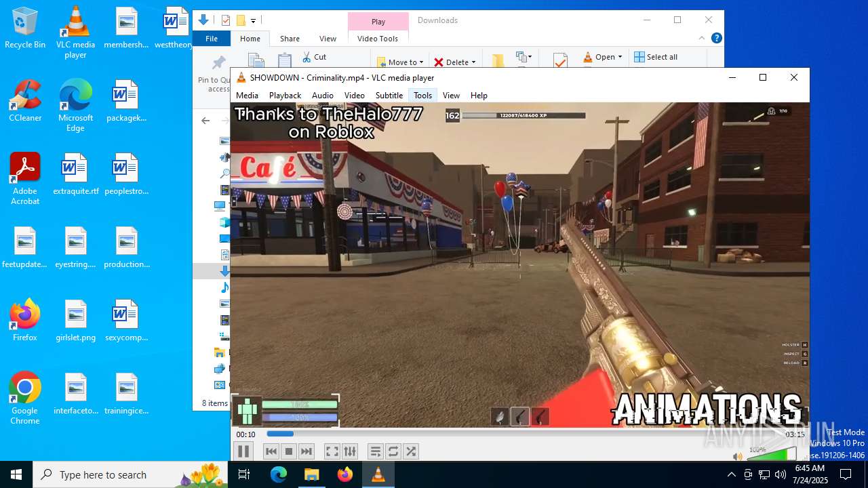Open Task View on the taskbar
Image resolution: width=868 pixels, height=488 pixels.
244,474
